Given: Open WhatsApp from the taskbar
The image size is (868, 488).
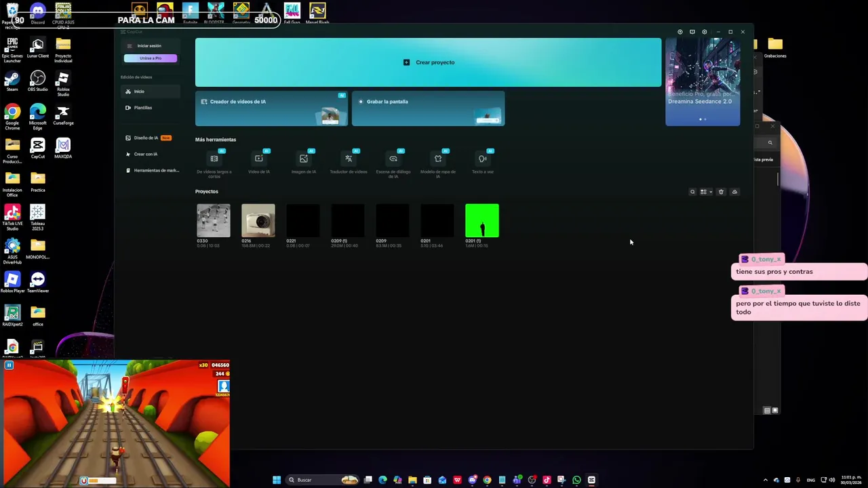Looking at the screenshot, I should pos(576,480).
